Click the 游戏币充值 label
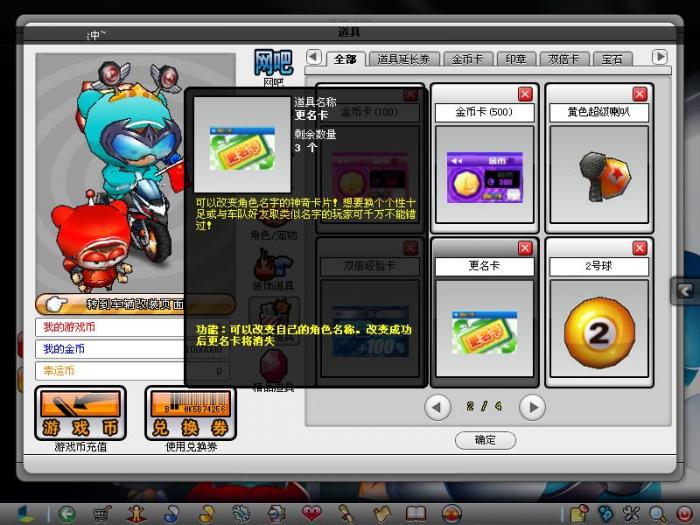This screenshot has width=700, height=525. coord(81,447)
